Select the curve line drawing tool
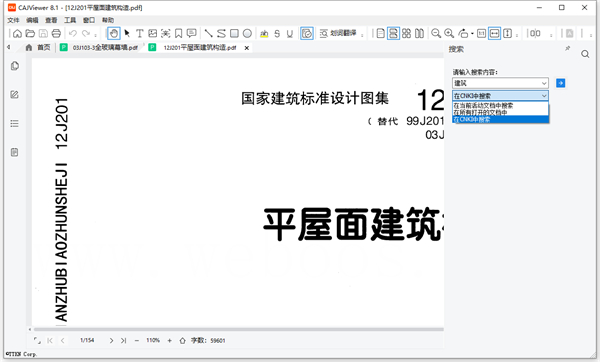This screenshot has width=600, height=362. pyautogui.click(x=222, y=34)
